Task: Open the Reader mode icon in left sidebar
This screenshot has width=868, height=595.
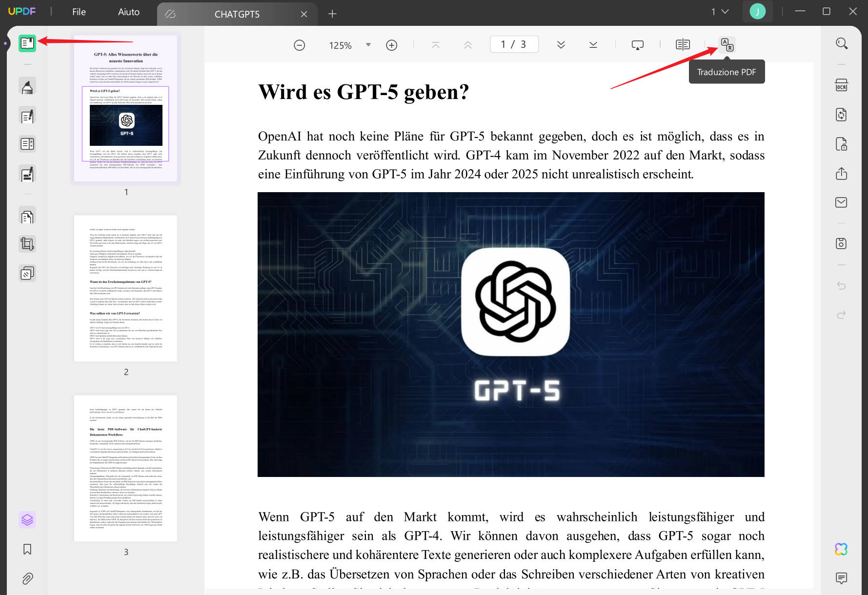Action: (x=27, y=43)
